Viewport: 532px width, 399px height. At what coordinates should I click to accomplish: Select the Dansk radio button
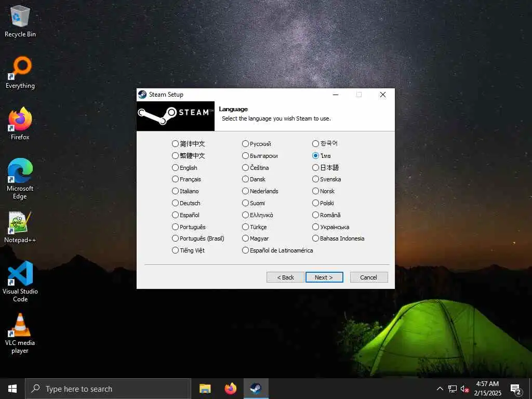pos(254,179)
